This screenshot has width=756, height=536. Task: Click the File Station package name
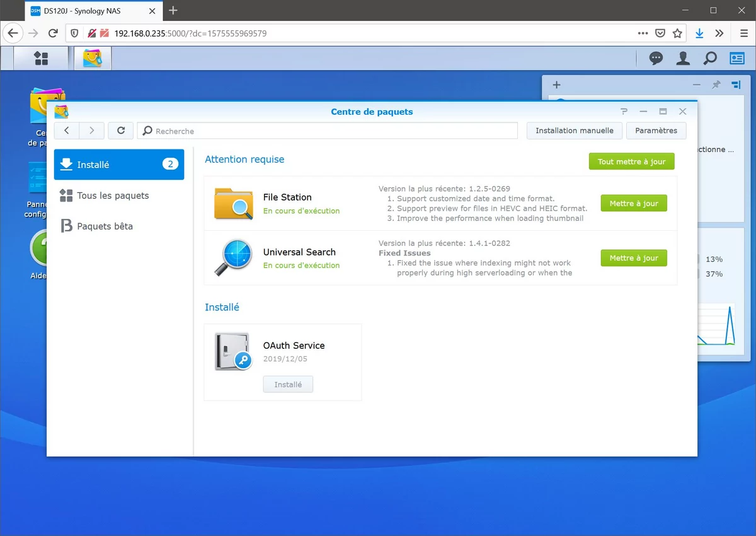tap(287, 197)
